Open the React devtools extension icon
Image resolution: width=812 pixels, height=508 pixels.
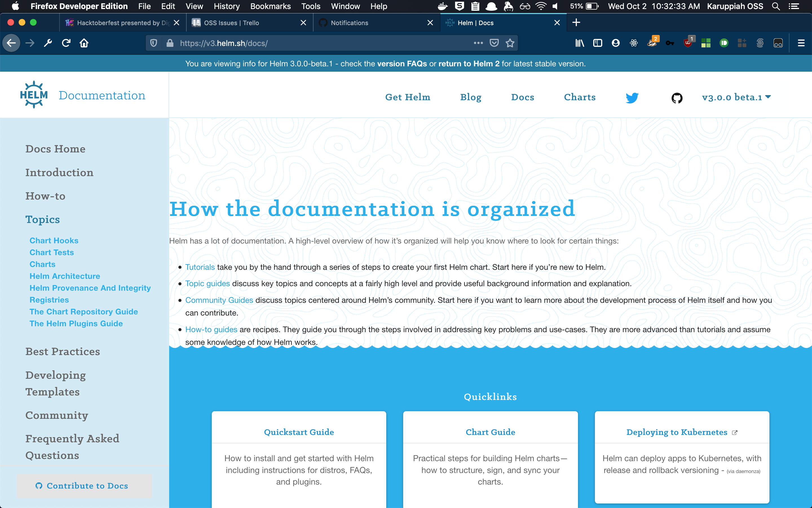(x=634, y=43)
